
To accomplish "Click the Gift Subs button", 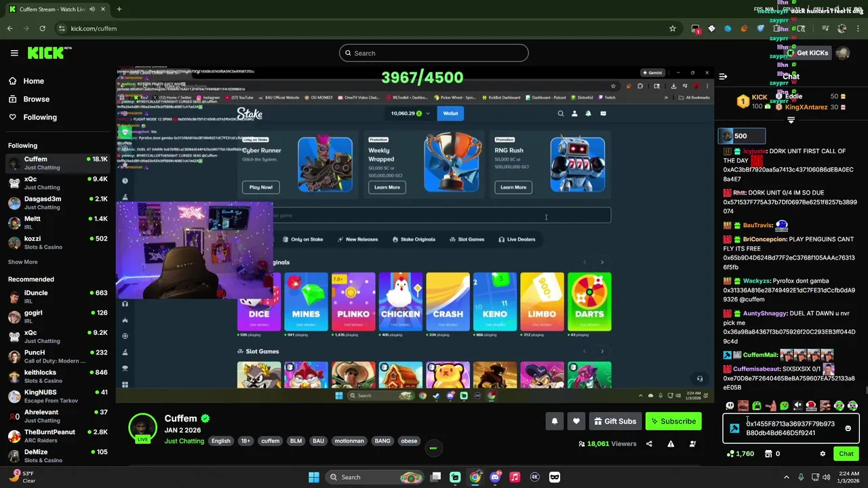I will point(615,422).
